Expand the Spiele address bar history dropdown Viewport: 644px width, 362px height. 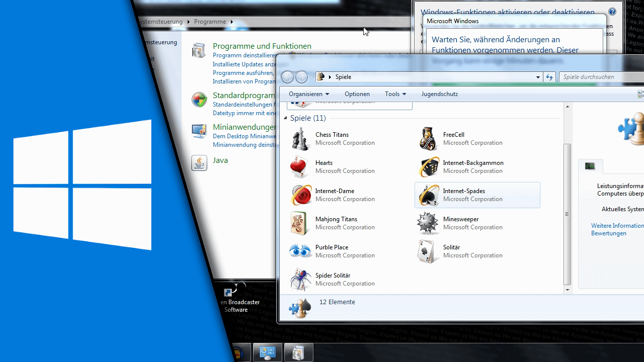pyautogui.click(x=538, y=77)
